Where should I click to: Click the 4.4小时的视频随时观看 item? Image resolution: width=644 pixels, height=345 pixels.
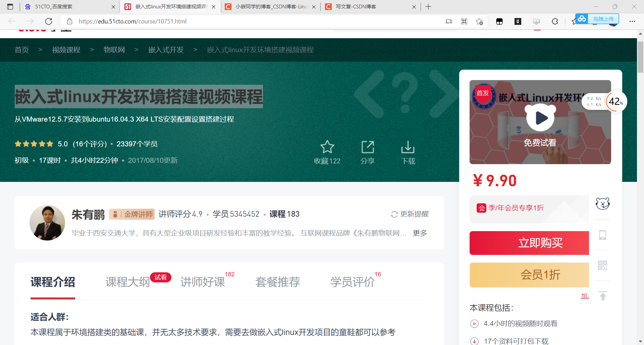point(521,324)
